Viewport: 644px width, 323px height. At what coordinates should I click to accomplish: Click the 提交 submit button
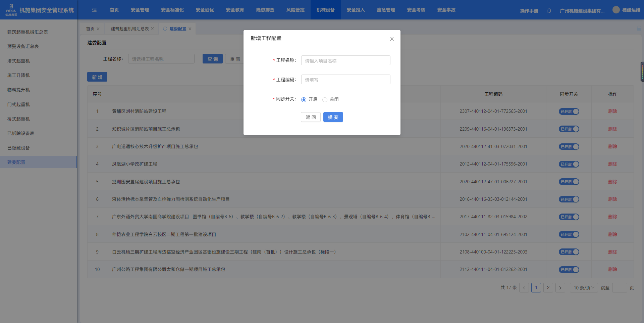point(333,117)
